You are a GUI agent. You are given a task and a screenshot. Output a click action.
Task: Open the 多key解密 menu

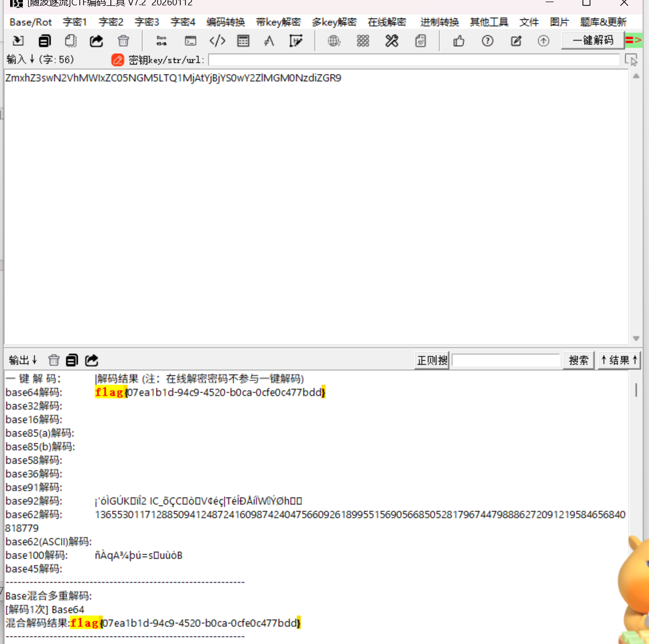coord(334,22)
